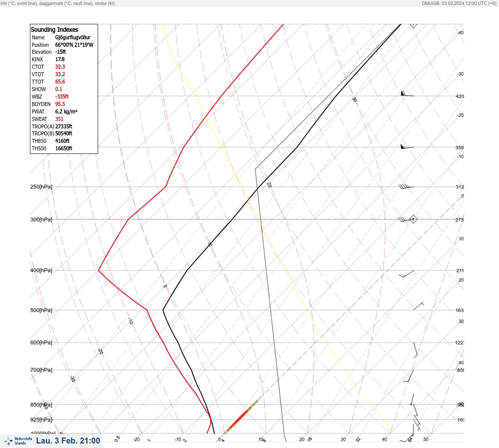The image size is (499, 448).
Task: Click the WBZ value '-335ft'
Action: pos(62,97)
